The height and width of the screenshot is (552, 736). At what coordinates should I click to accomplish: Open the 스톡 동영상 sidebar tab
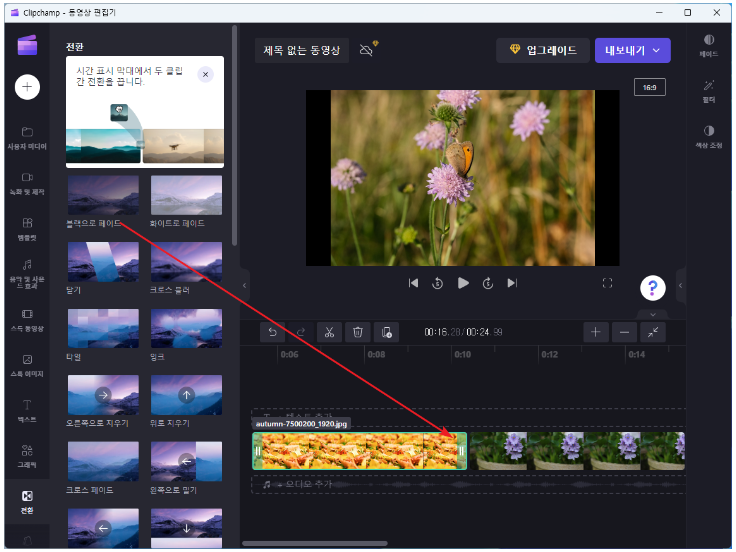coord(27,320)
